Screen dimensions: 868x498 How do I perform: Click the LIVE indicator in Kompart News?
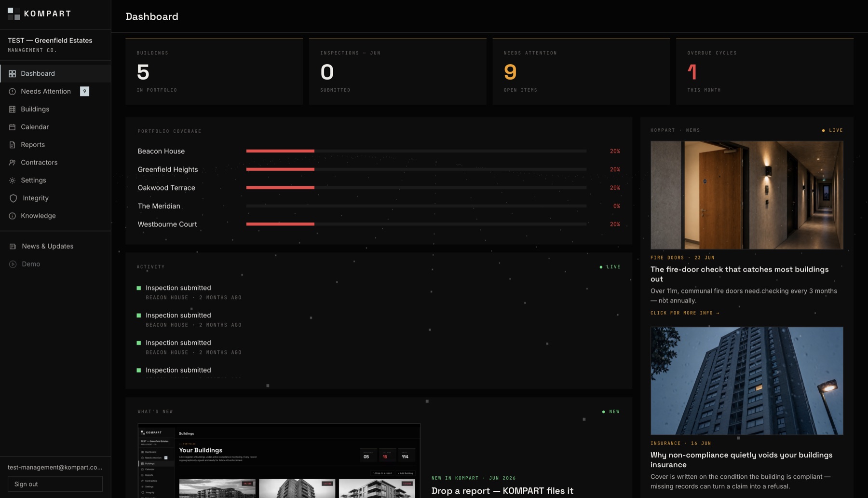pyautogui.click(x=833, y=130)
